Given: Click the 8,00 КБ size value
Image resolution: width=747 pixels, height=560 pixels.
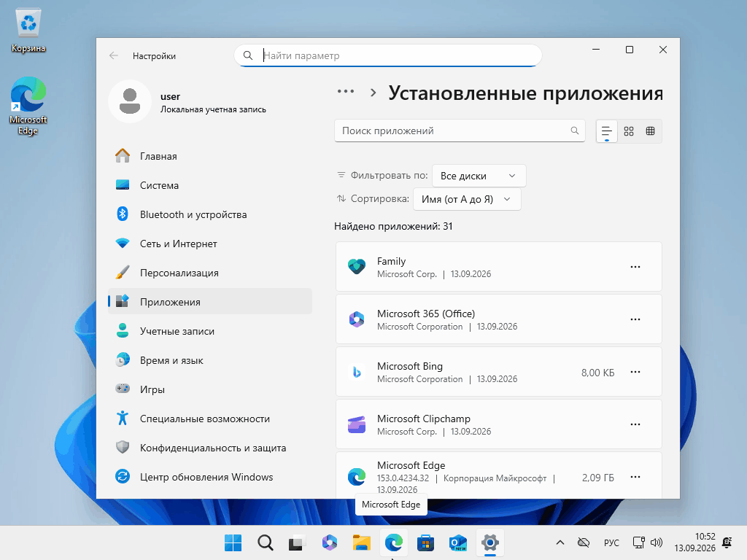Looking at the screenshot, I should [x=598, y=373].
